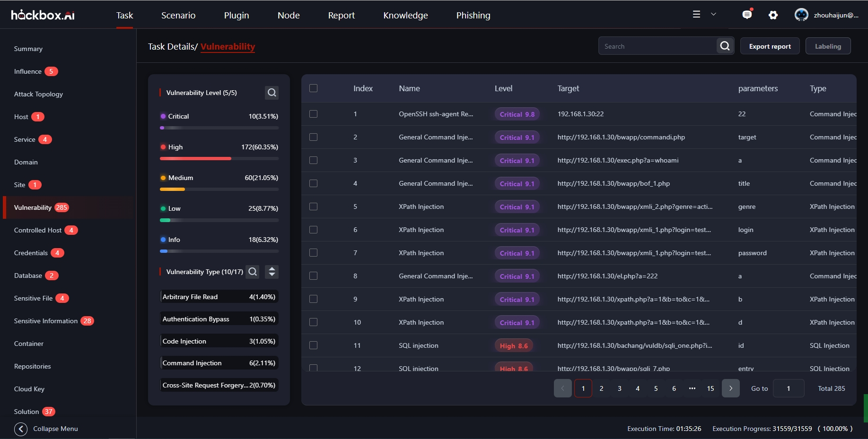This screenshot has height=439, width=868.
Task: Go to next page with right chevron
Action: pos(730,388)
